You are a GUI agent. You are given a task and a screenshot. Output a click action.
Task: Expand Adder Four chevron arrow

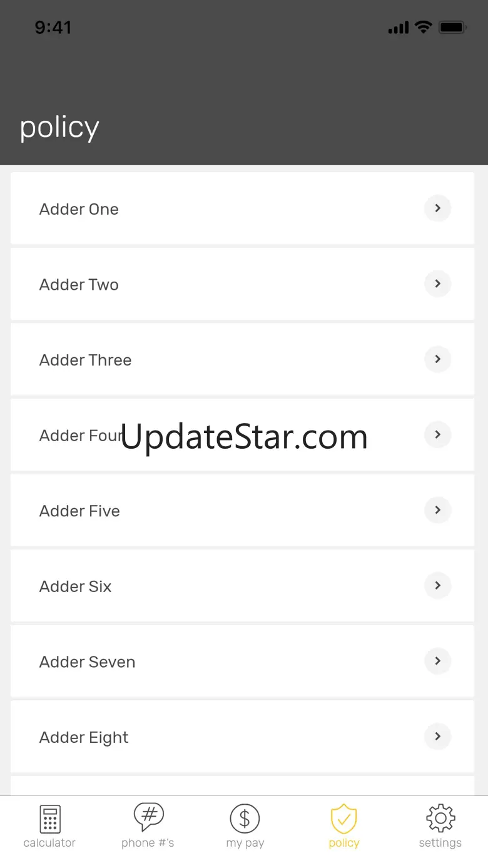(438, 434)
